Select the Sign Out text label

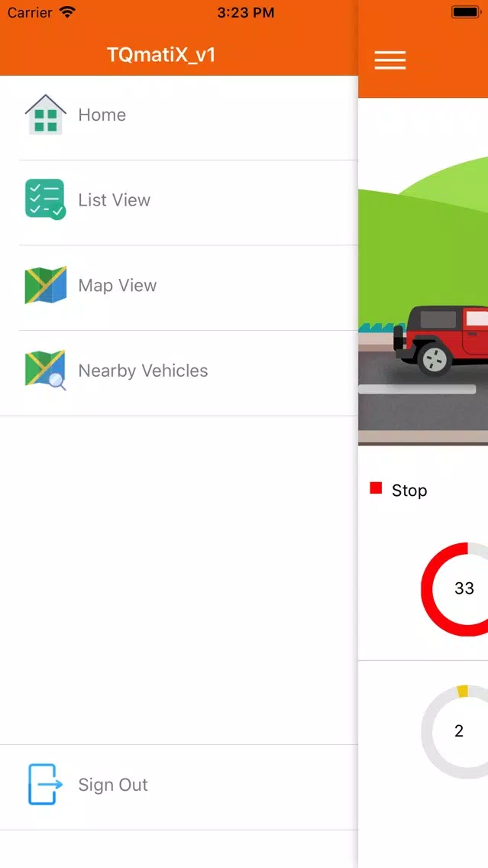113,785
